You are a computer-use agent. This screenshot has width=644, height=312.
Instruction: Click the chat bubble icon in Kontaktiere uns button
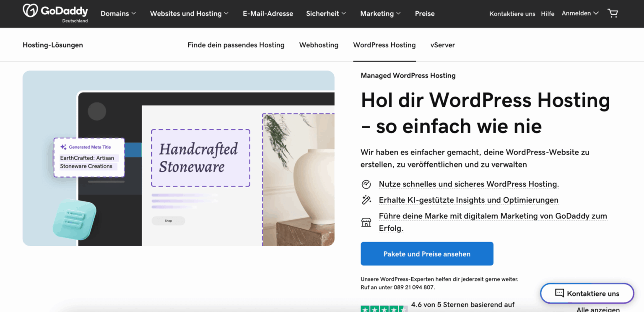559,293
